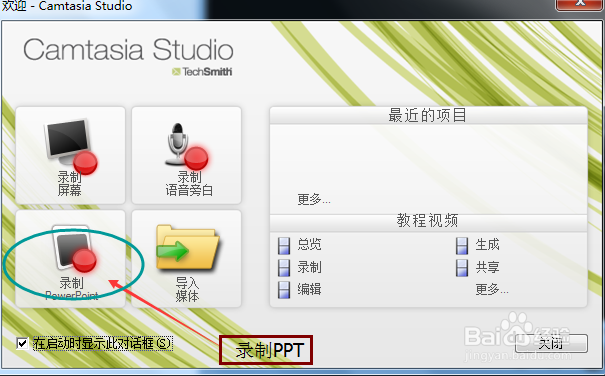Click the Record Screen (录制屏幕) monitor icon
605x376 pixels.
tap(70, 147)
